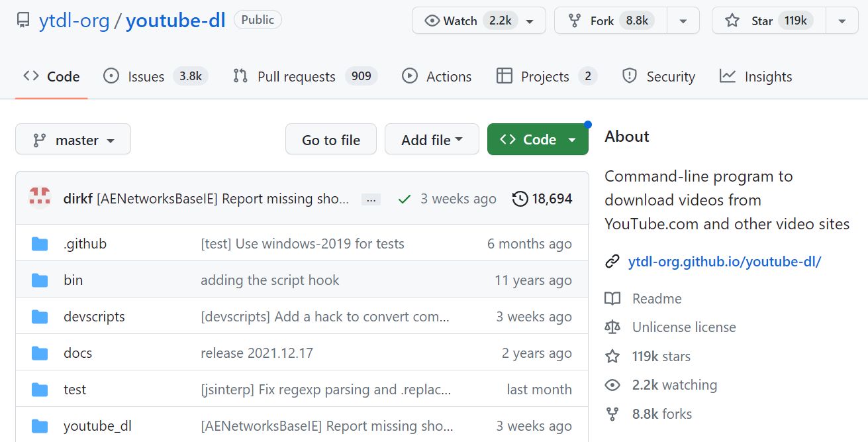Click the green check commit status icon
The image size is (868, 442).
(x=404, y=199)
